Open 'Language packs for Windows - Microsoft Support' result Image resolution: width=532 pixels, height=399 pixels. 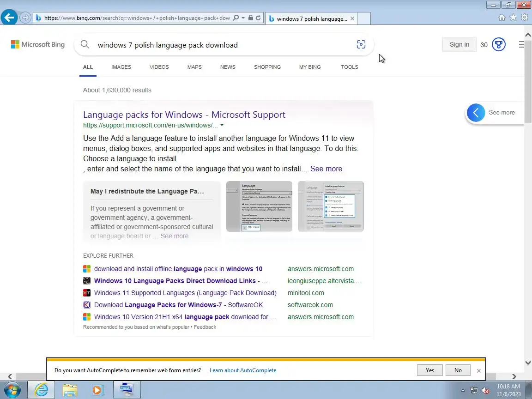[x=184, y=115]
